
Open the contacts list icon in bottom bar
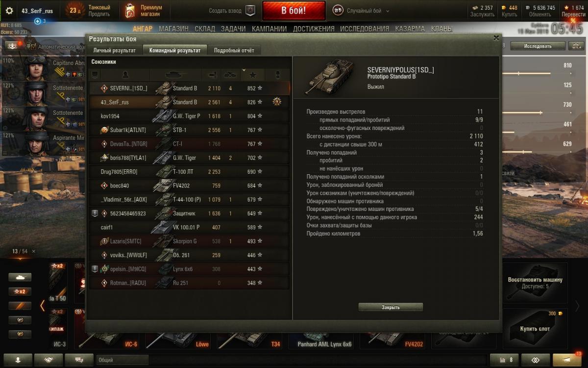tap(18, 360)
